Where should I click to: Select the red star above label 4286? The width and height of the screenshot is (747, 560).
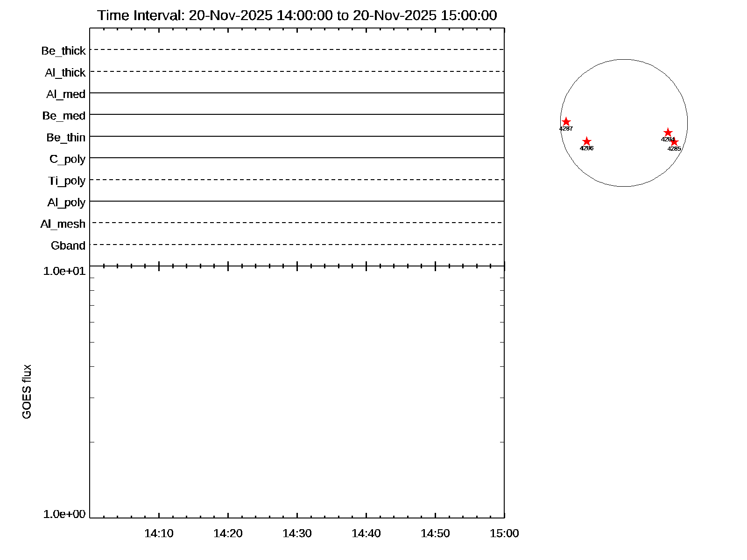click(587, 141)
